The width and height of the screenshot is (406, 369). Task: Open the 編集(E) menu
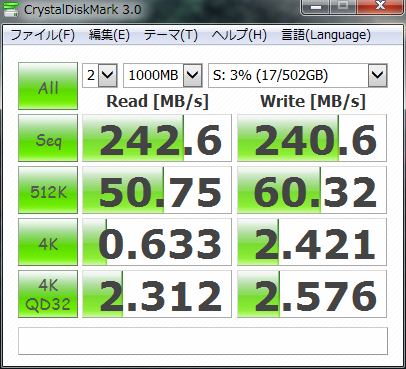pyautogui.click(x=109, y=35)
